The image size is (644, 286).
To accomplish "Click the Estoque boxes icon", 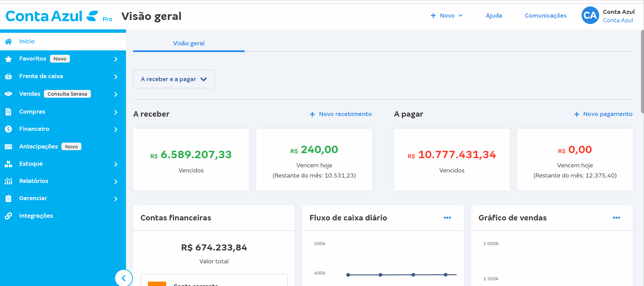I will click(x=8, y=164).
